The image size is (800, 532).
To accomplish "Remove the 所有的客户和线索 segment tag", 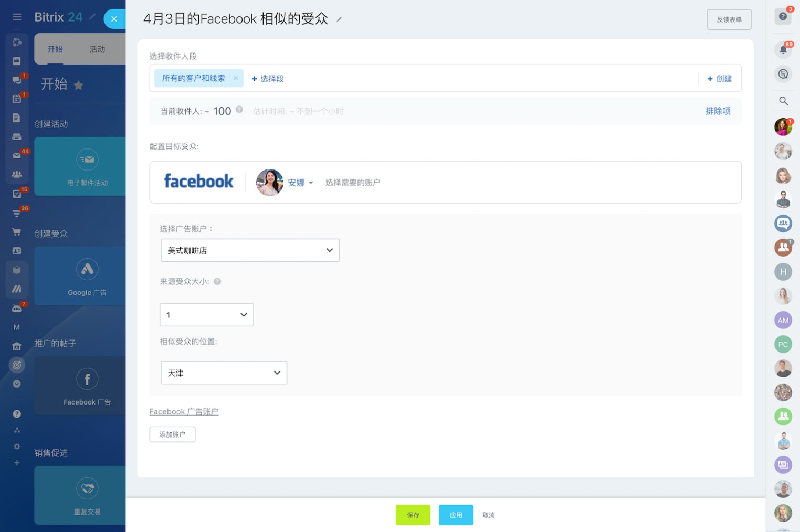I will 236,78.
